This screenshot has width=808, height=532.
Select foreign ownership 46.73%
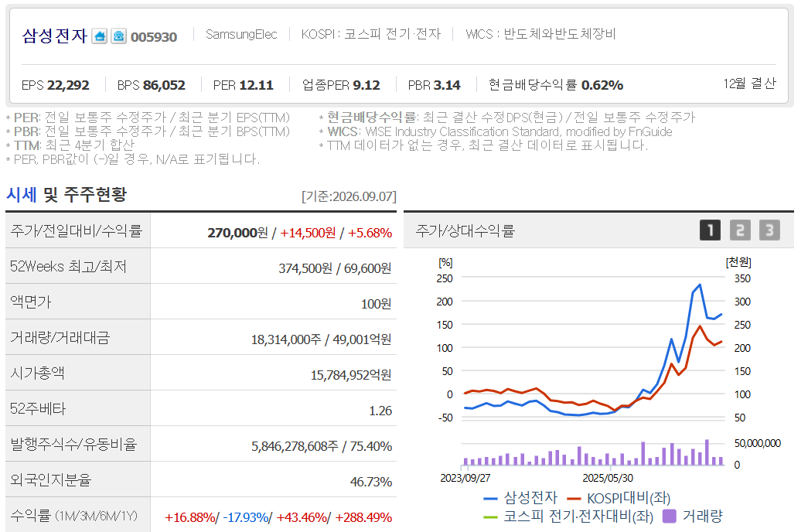coord(371,482)
